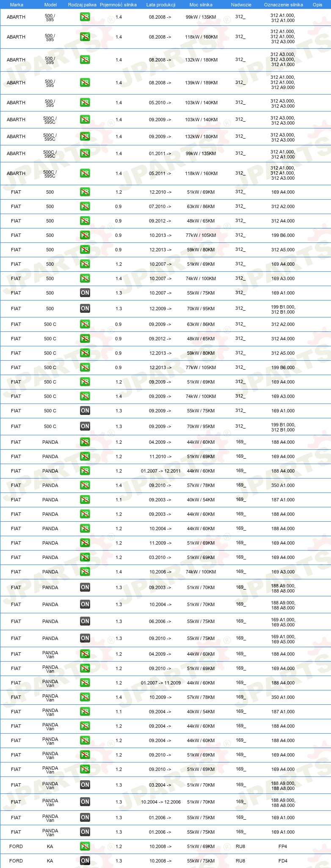The height and width of the screenshot is (868, 331).
Task: Click the Rodzaj paliwa column header
Action: [x=82, y=5]
